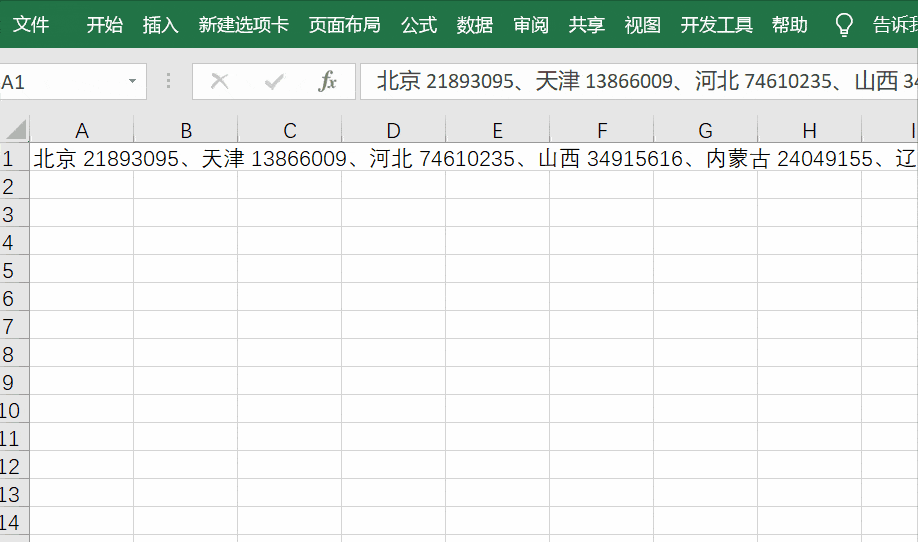This screenshot has width=918, height=542.
Task: Select column F header
Action: pyautogui.click(x=602, y=130)
